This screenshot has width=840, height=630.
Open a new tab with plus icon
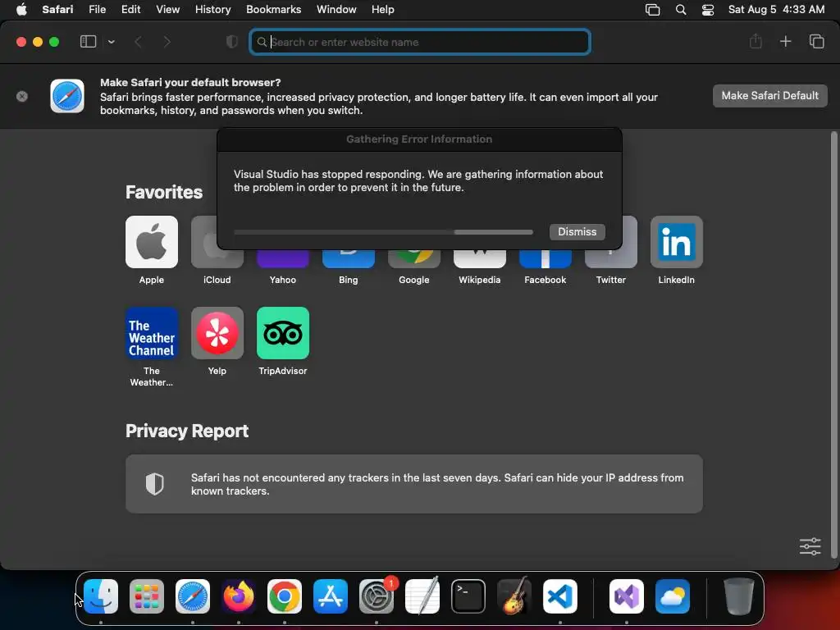pos(785,41)
